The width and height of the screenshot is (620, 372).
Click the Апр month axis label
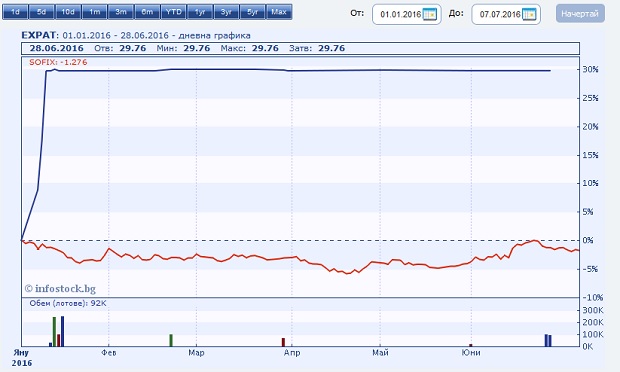click(x=292, y=352)
